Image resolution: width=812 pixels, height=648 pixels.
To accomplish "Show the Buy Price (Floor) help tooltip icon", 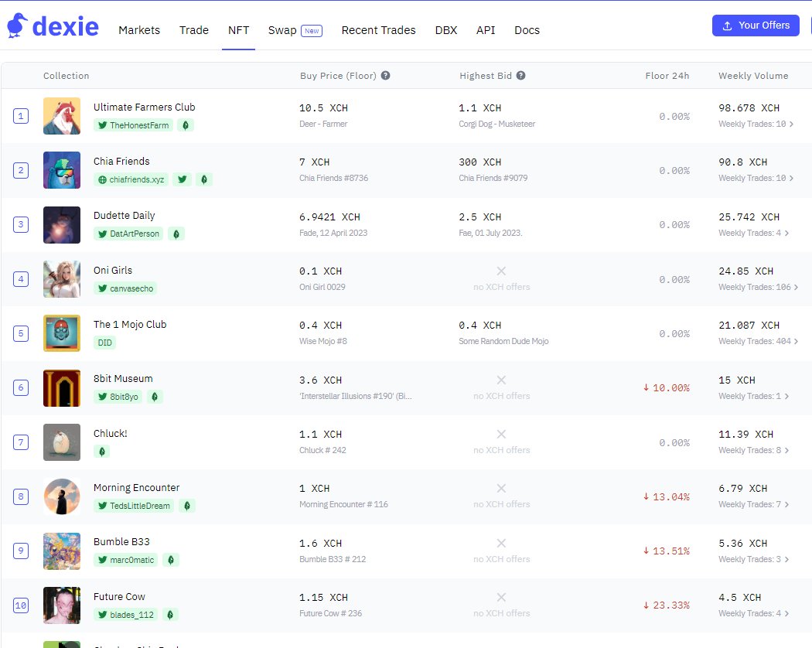I will point(385,76).
